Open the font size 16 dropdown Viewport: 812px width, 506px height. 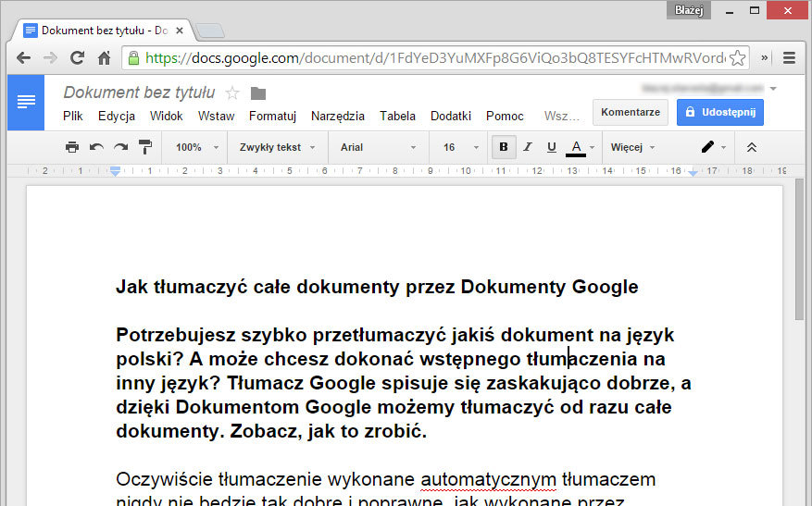461,147
